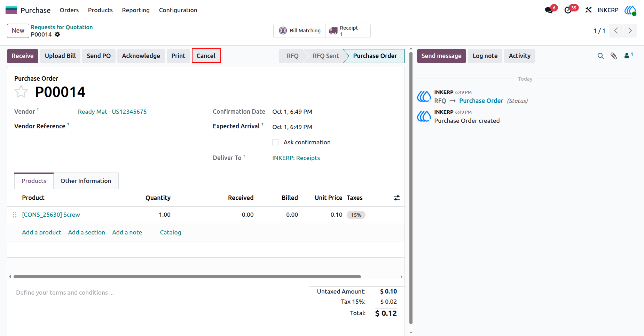Open the debug tools wrench icon
Image resolution: width=644 pixels, height=336 pixels.
tap(588, 10)
